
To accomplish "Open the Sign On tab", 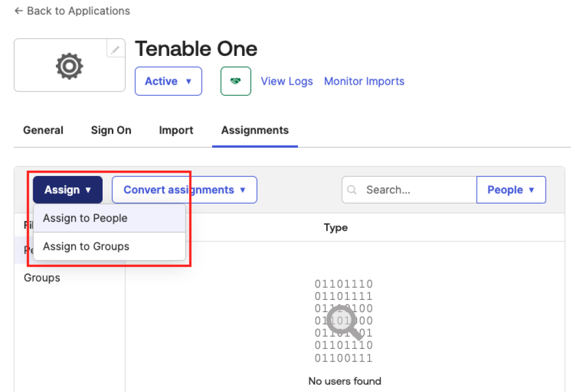I will click(111, 130).
